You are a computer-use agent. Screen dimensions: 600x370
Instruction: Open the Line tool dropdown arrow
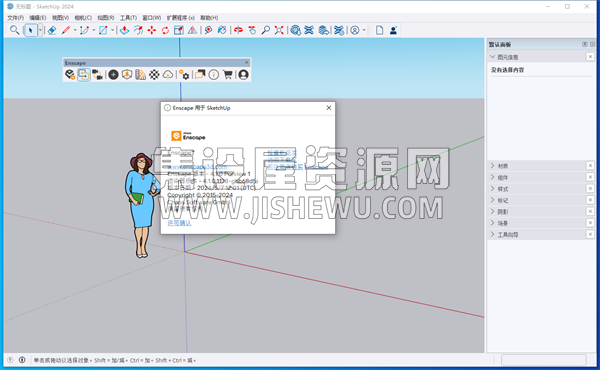pyautogui.click(x=75, y=30)
